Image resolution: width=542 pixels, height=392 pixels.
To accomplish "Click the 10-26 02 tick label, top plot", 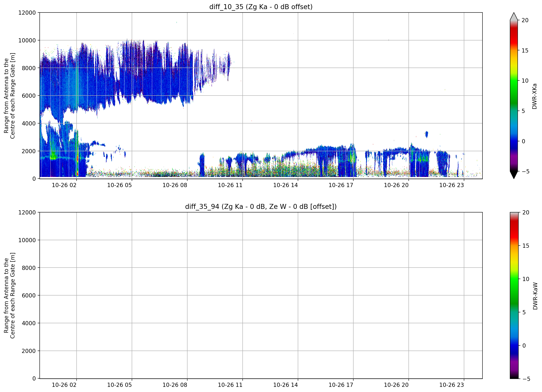I will coord(64,185).
